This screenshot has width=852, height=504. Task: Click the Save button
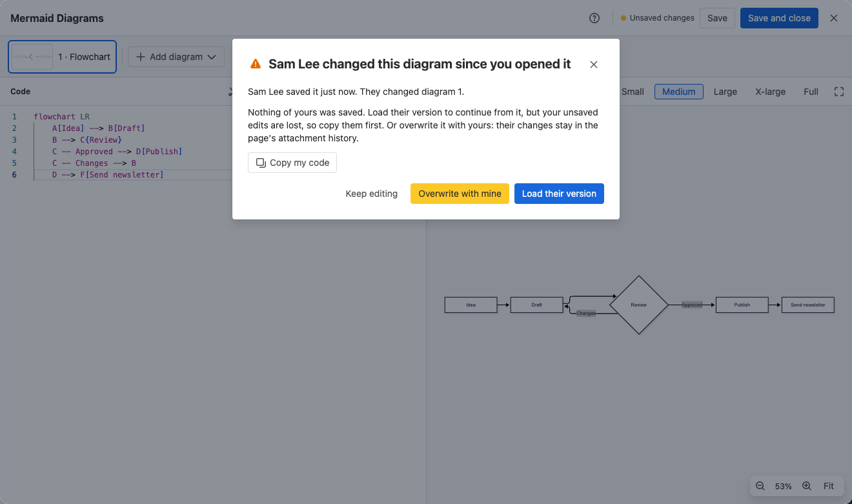tap(717, 18)
